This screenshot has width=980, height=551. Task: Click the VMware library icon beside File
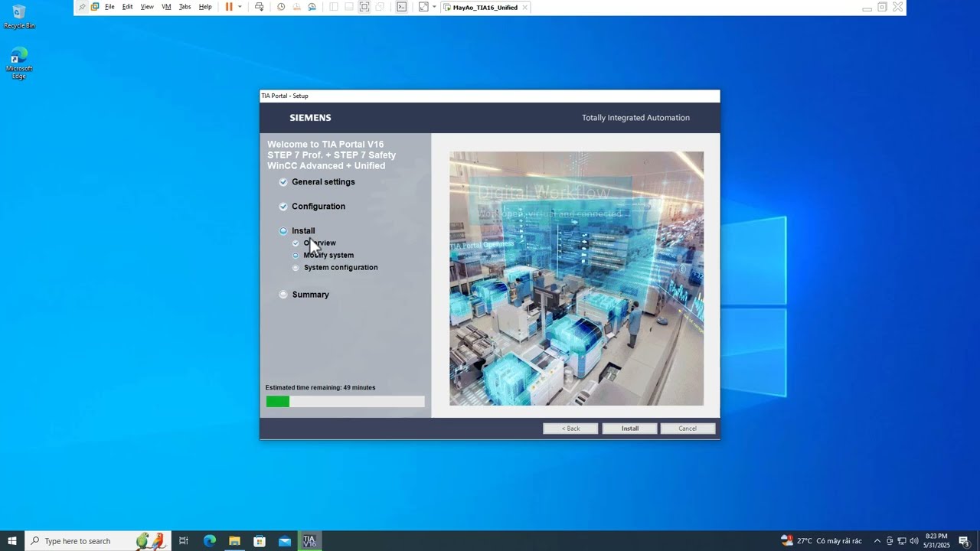pos(95,7)
